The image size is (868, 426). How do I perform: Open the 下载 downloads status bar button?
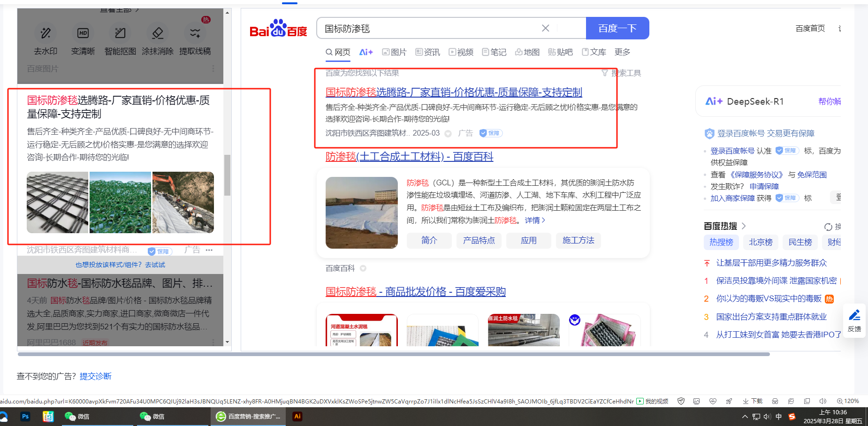tap(753, 401)
